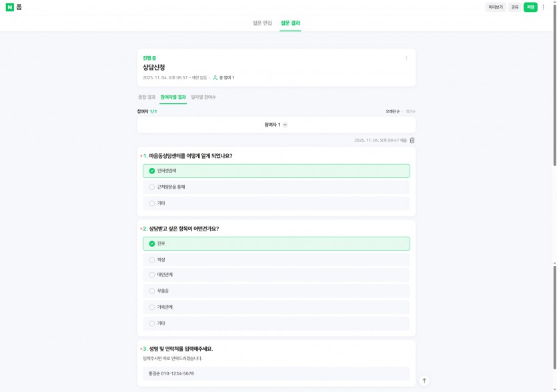
Task: Select the 적성 radio option
Action: pyautogui.click(x=152, y=260)
